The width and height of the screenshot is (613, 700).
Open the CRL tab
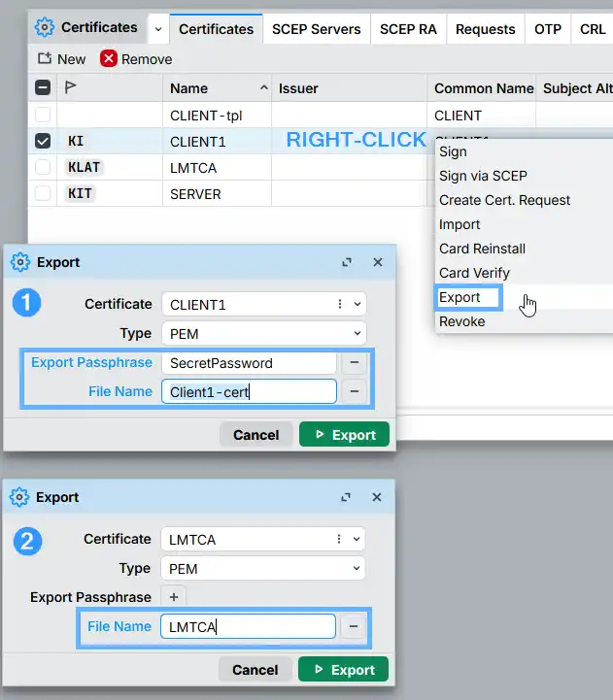[x=593, y=29]
